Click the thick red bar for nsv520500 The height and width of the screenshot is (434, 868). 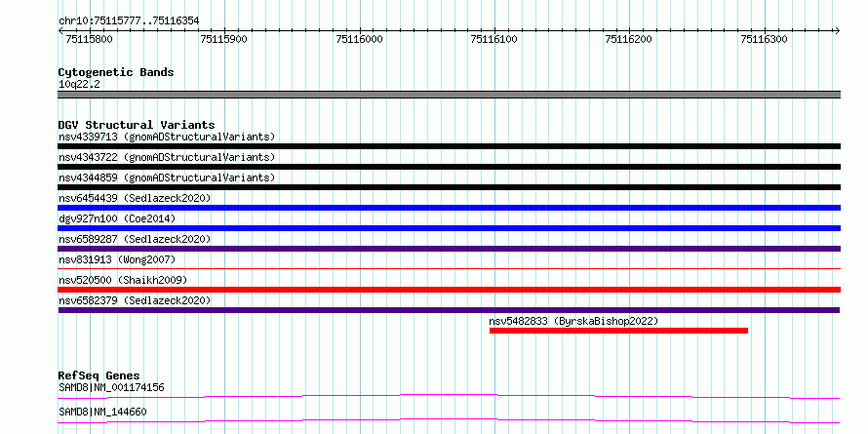click(449, 290)
